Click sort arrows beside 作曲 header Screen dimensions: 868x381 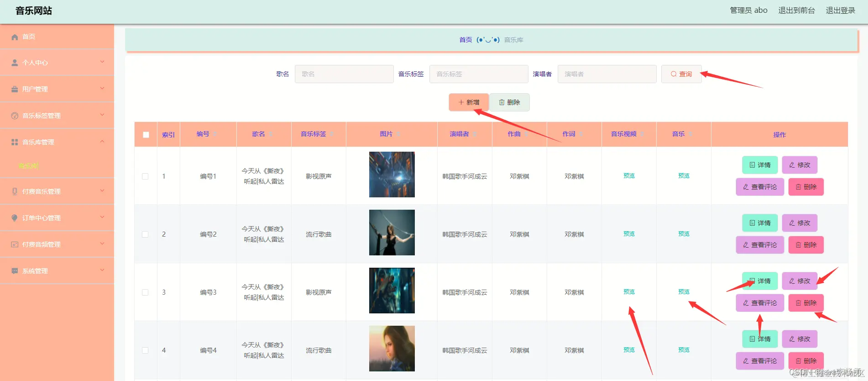(526, 134)
